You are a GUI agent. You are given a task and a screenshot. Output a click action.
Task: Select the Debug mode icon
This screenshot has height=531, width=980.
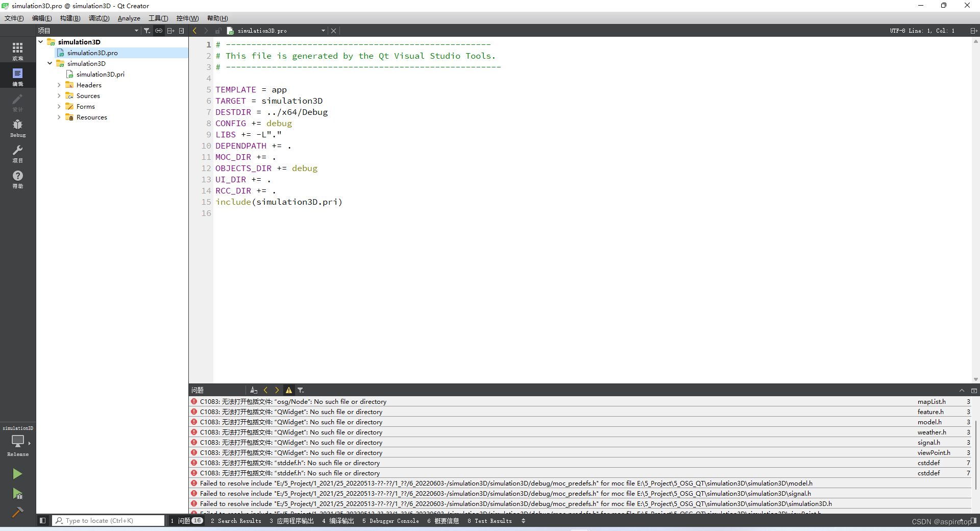(17, 127)
